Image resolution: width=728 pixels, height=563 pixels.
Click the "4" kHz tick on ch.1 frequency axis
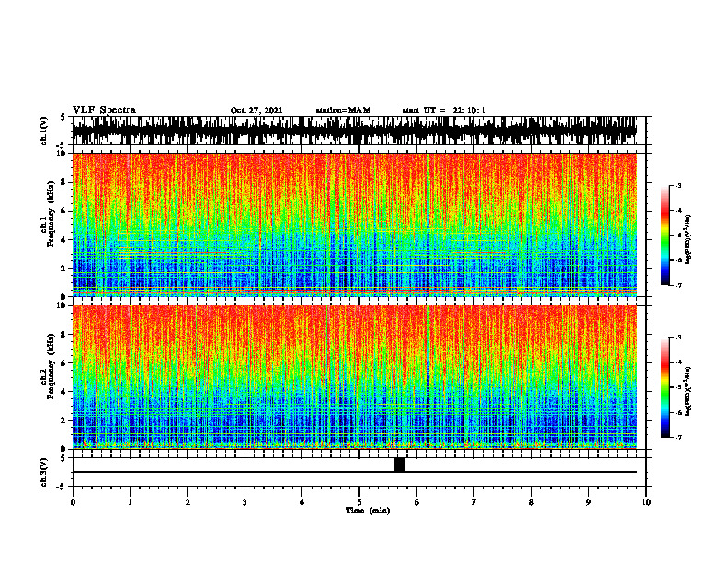pos(63,240)
